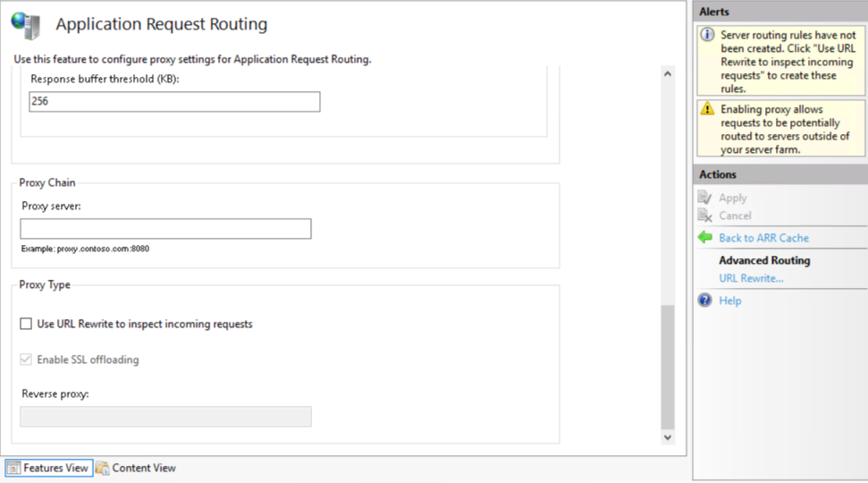Click the info alert icon
This screenshot has height=483, width=868.
tap(707, 36)
